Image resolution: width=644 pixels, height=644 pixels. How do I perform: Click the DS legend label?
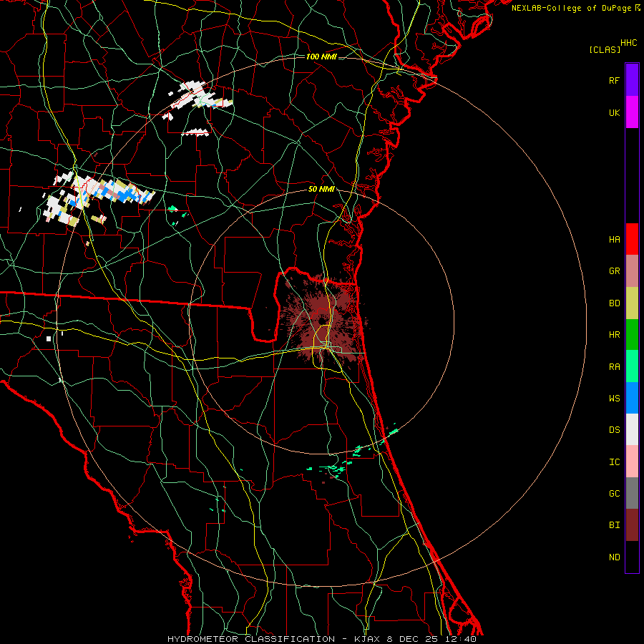pos(614,430)
